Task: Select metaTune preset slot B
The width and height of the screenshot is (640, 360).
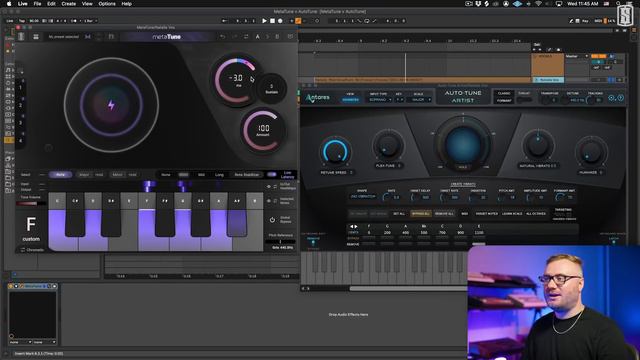Action: click(277, 37)
